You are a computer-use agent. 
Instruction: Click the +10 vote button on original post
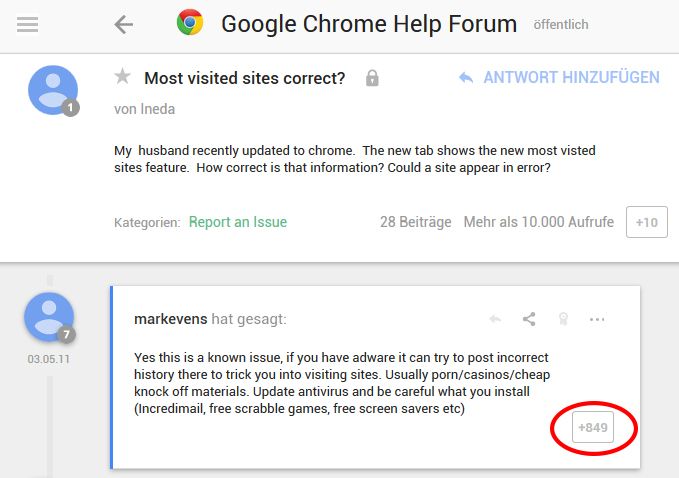pos(647,222)
